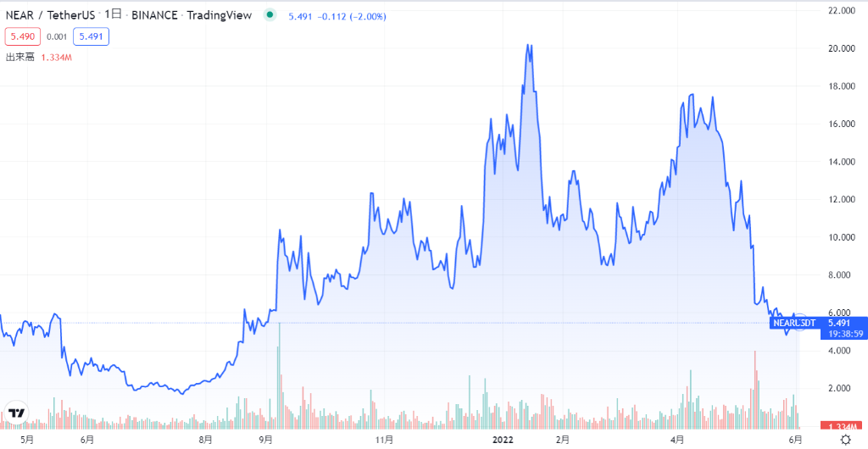868x449 pixels.
Task: Click the 2022 time axis label
Action: click(505, 440)
